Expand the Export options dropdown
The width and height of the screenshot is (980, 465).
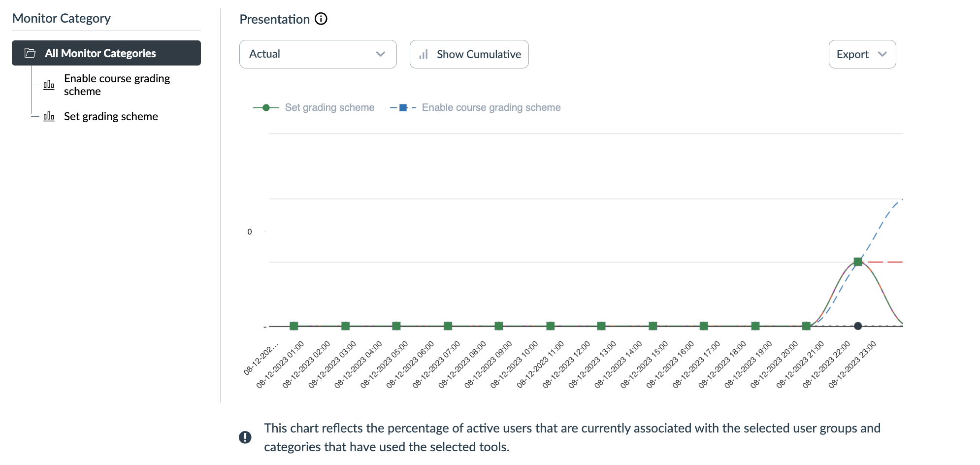[x=862, y=54]
